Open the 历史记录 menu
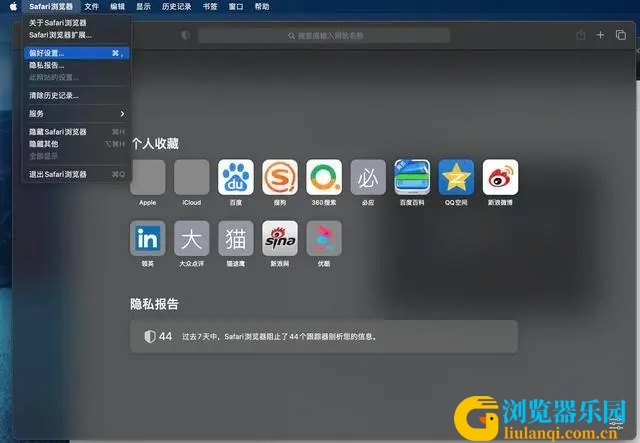 (x=176, y=7)
